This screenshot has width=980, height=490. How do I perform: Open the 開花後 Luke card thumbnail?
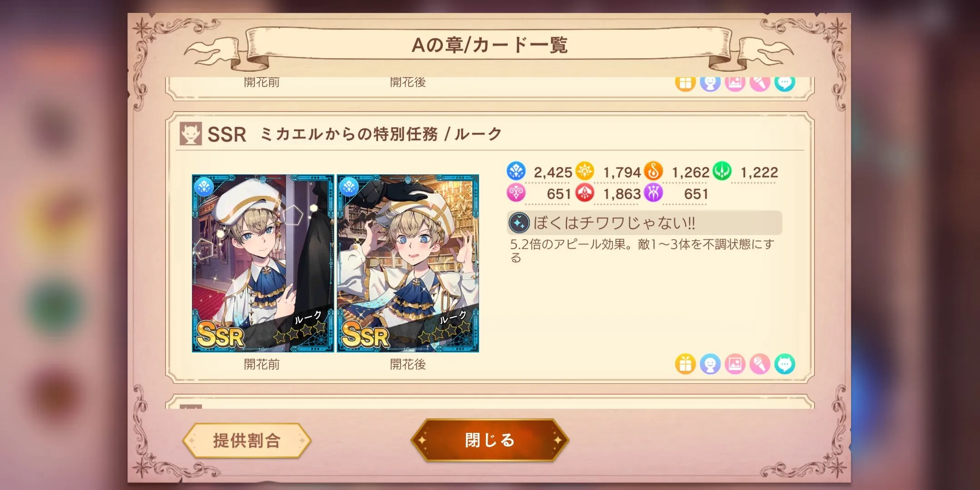pyautogui.click(x=408, y=263)
